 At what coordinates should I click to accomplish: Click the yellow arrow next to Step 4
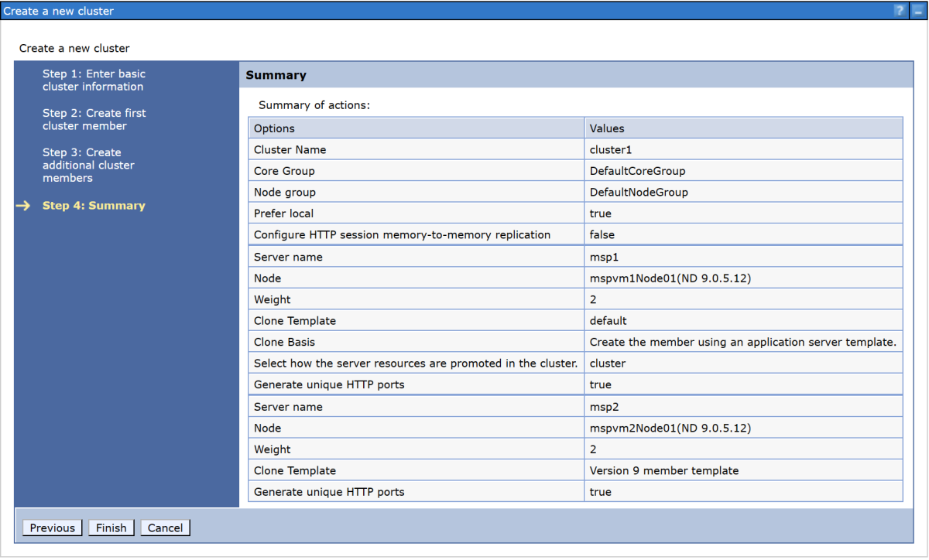pos(22,206)
